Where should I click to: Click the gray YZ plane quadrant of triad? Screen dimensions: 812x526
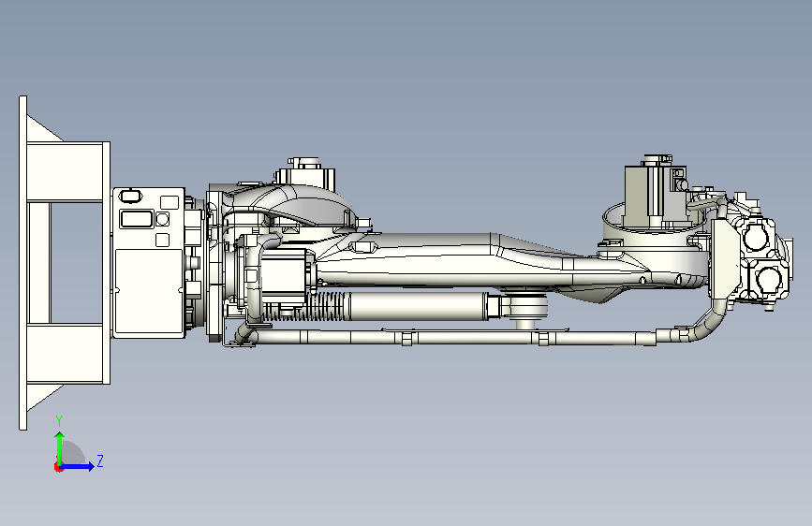72,453
